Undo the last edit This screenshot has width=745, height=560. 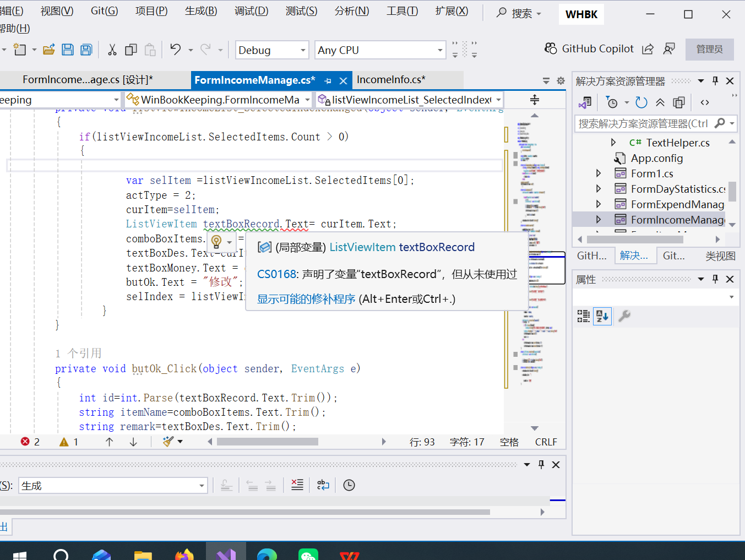176,50
